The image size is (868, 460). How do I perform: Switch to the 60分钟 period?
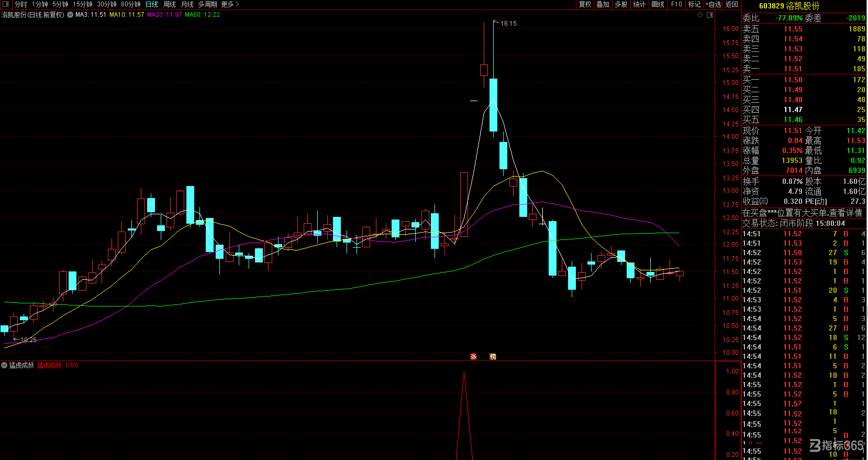pyautogui.click(x=131, y=4)
